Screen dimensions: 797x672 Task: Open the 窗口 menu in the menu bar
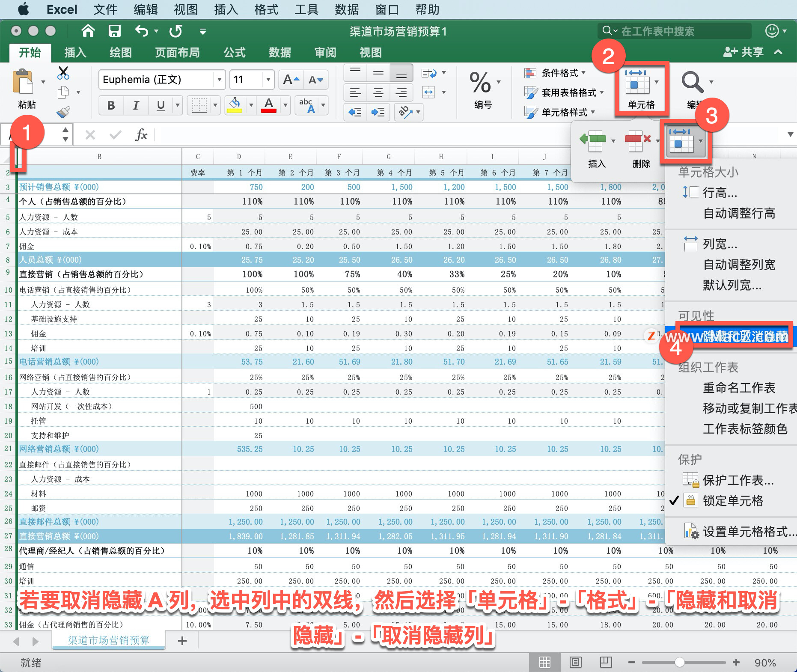[x=387, y=9]
